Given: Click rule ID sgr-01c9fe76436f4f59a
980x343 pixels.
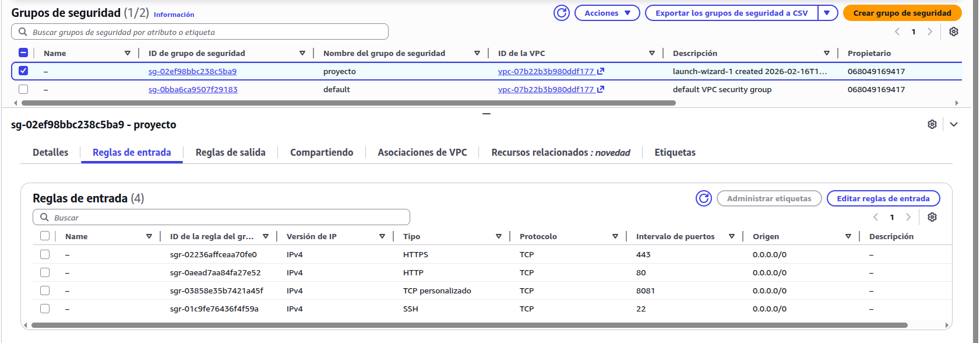Looking at the screenshot, I should [x=214, y=309].
